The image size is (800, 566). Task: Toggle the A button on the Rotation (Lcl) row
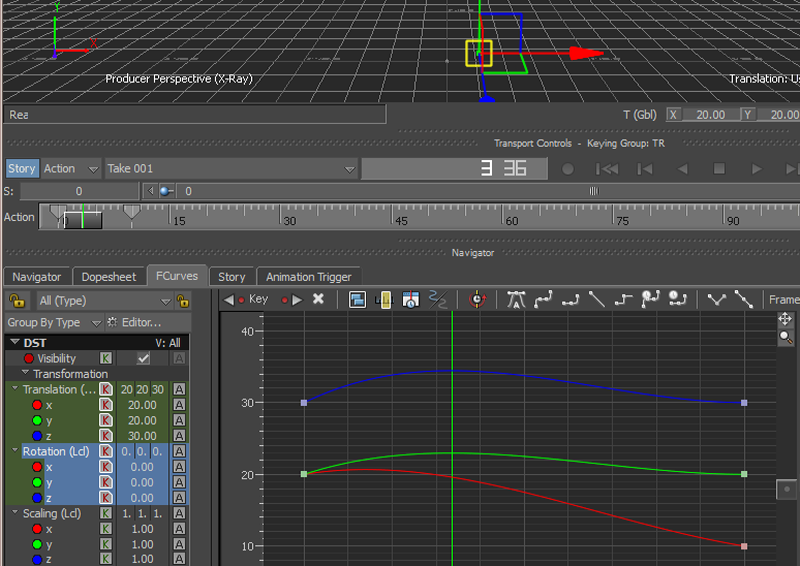[179, 451]
